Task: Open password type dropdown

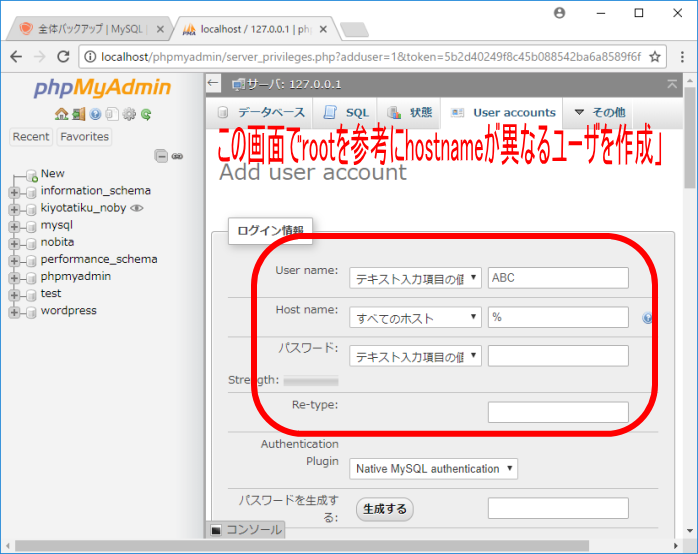Action: click(415, 356)
